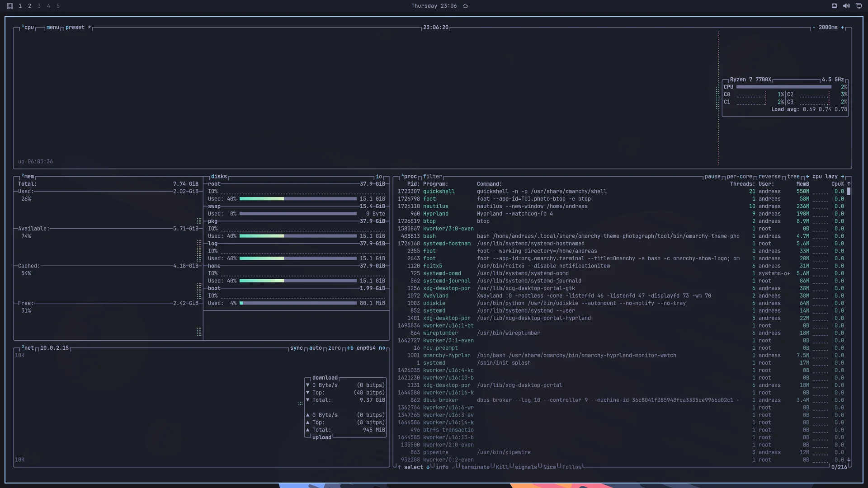The width and height of the screenshot is (868, 488).
Task: Click terminate in the process footer
Action: pyautogui.click(x=475, y=467)
